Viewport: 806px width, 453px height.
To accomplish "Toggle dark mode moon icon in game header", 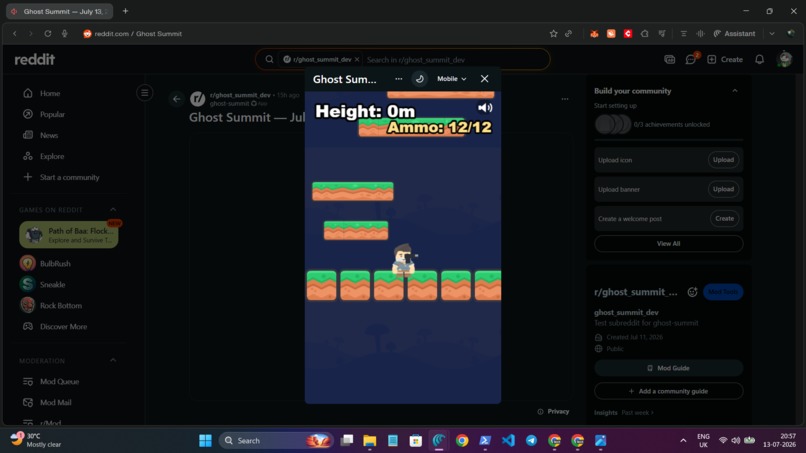I will pos(419,79).
